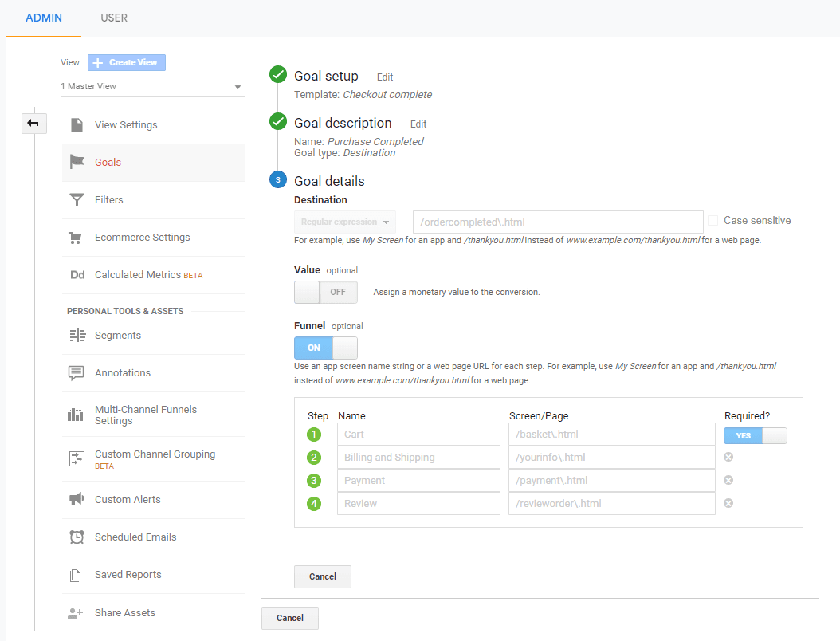Select the ADMIN tab
840x641 pixels.
pos(44,18)
